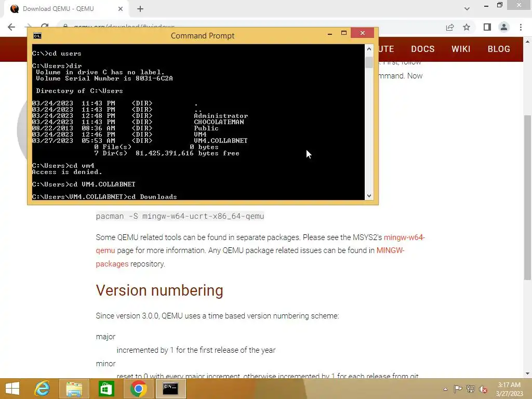Launch Internet Explorer from taskbar

pos(42,389)
